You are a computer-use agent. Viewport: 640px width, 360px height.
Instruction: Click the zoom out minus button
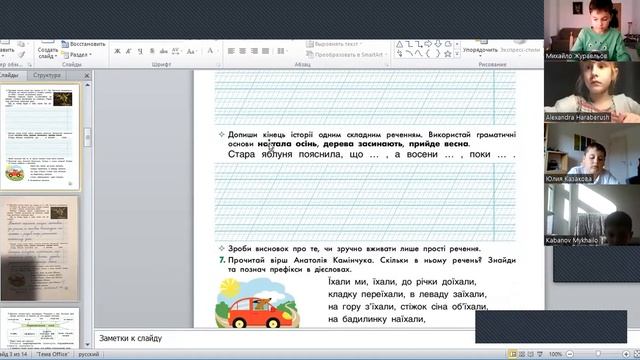point(570,354)
